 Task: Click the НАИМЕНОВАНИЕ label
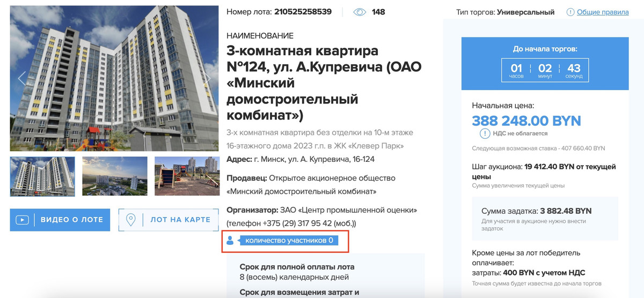pos(260,36)
